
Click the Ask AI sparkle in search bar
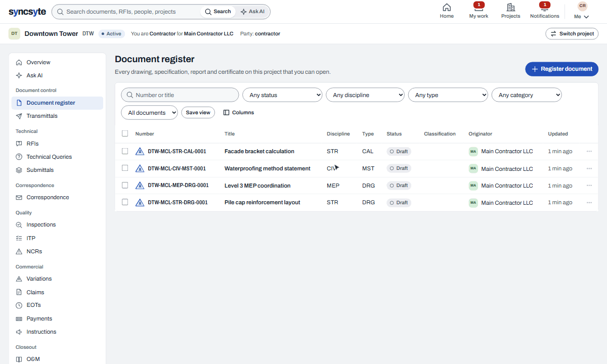point(244,12)
